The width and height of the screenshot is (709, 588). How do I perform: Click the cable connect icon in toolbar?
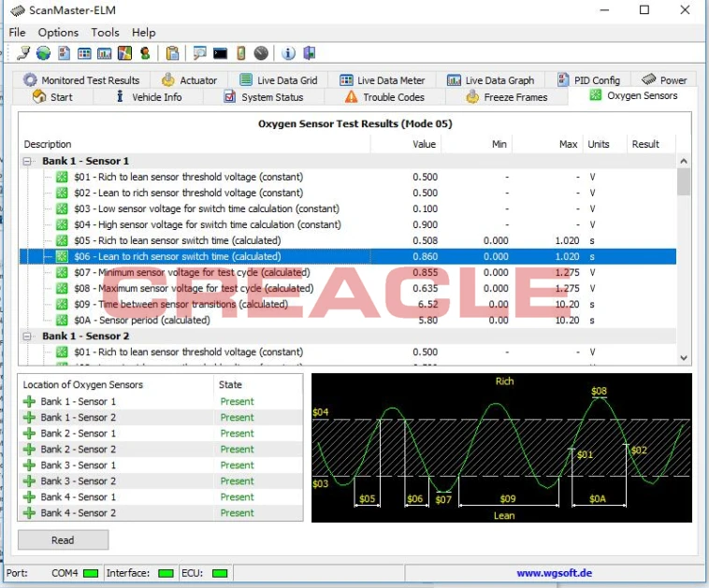click(23, 53)
